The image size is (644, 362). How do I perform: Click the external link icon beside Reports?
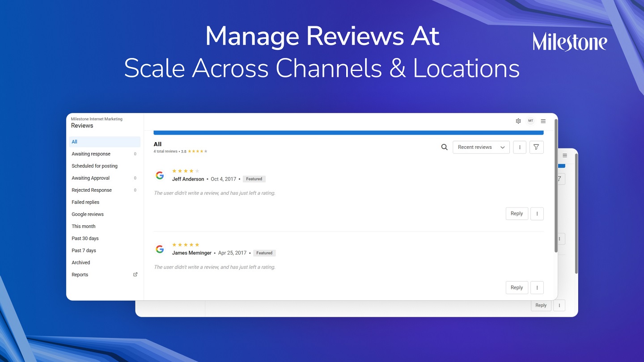[x=136, y=274]
